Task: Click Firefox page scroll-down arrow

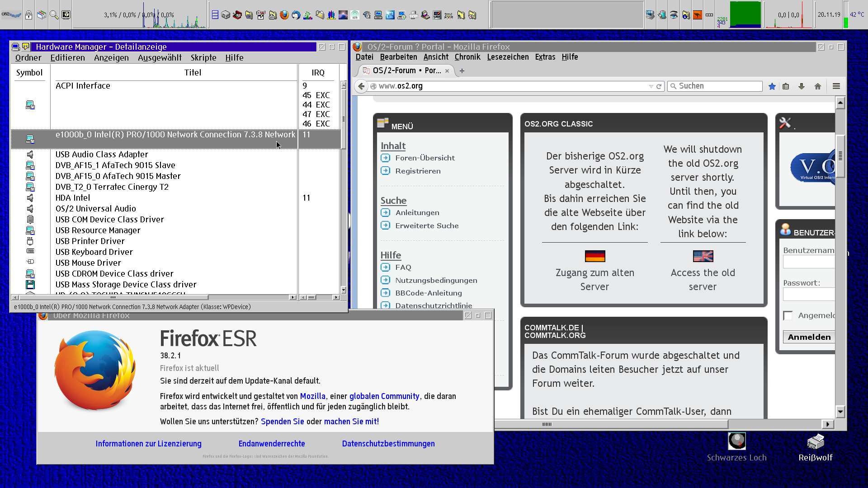Action: tap(840, 411)
